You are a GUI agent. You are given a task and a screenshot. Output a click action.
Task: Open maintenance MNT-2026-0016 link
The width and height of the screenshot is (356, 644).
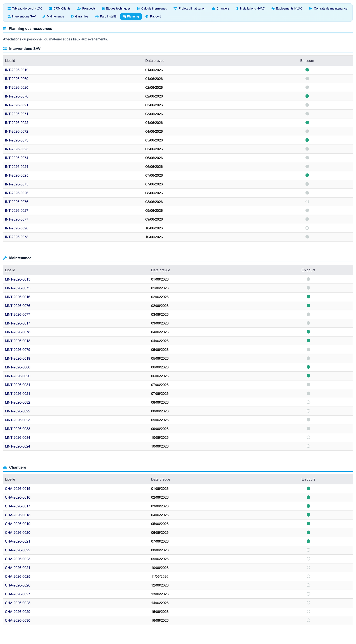(18, 297)
